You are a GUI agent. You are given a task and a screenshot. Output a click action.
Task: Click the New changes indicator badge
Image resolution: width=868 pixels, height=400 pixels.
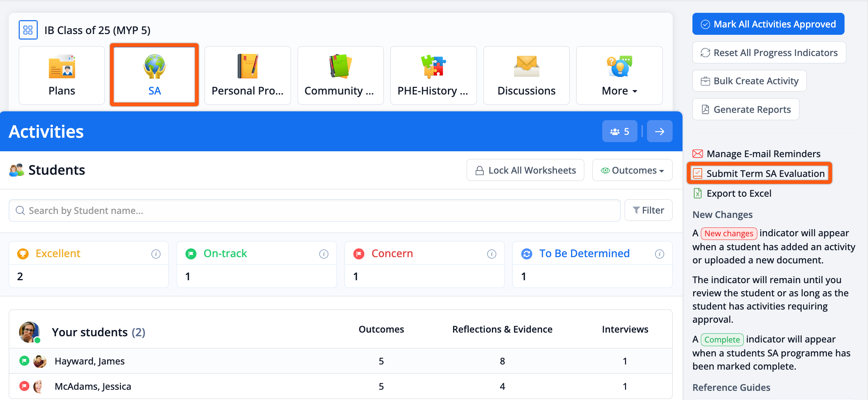[x=729, y=233]
